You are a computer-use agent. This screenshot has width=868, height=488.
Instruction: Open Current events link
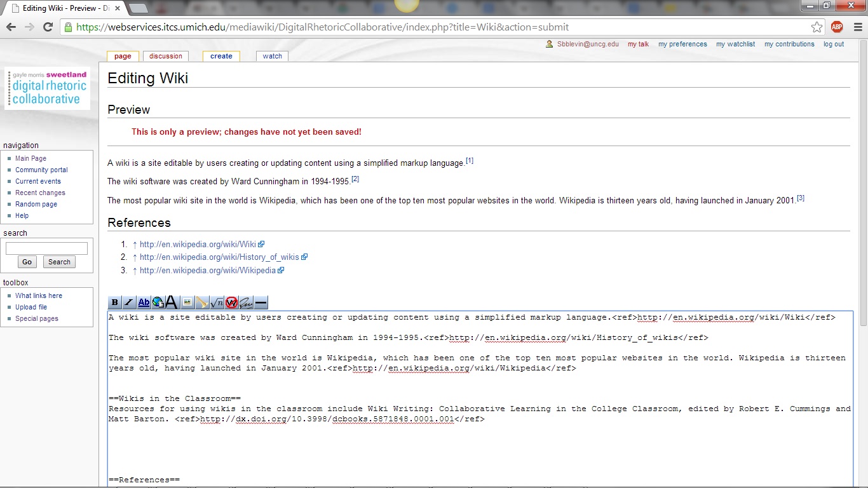[x=38, y=181]
